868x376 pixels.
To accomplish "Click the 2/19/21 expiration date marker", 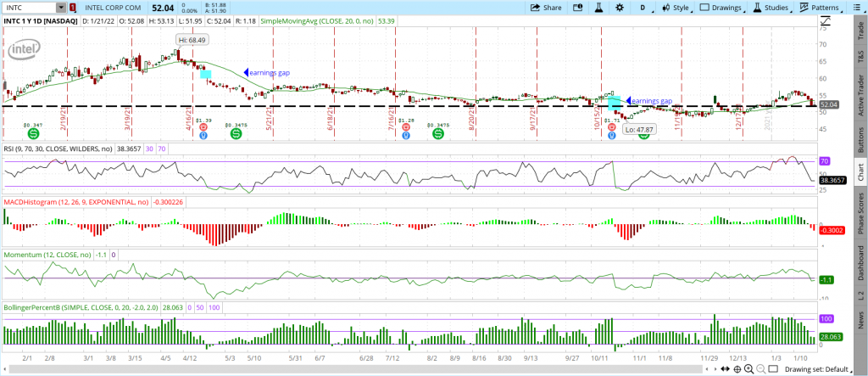I will 64,121.
